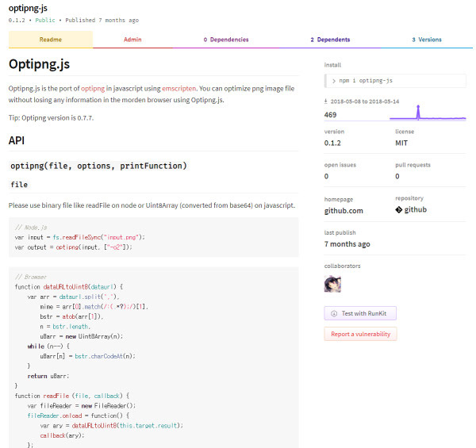This screenshot has width=476, height=448.
Task: Click the function dataURLtoUint8 code line
Action: pyautogui.click(x=69, y=286)
